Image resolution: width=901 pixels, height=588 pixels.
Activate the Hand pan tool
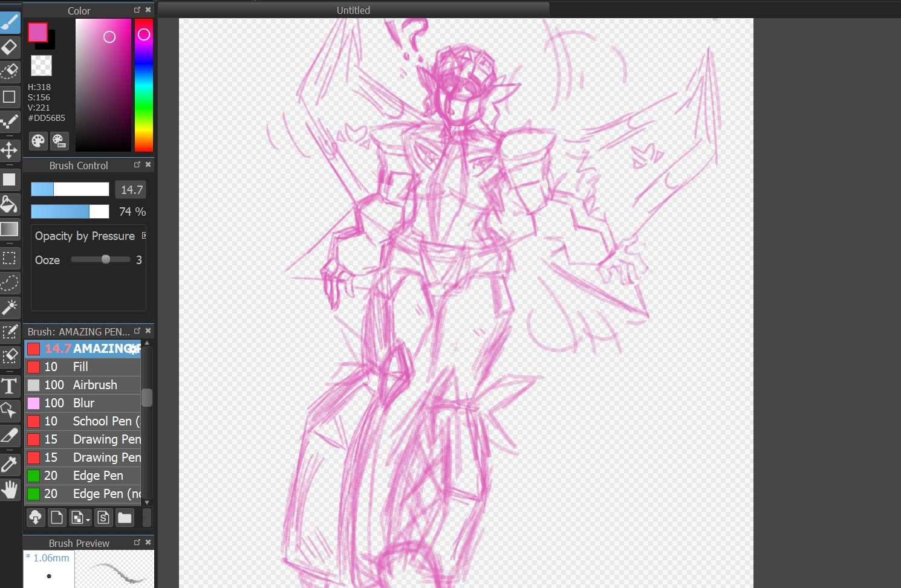pyautogui.click(x=10, y=489)
